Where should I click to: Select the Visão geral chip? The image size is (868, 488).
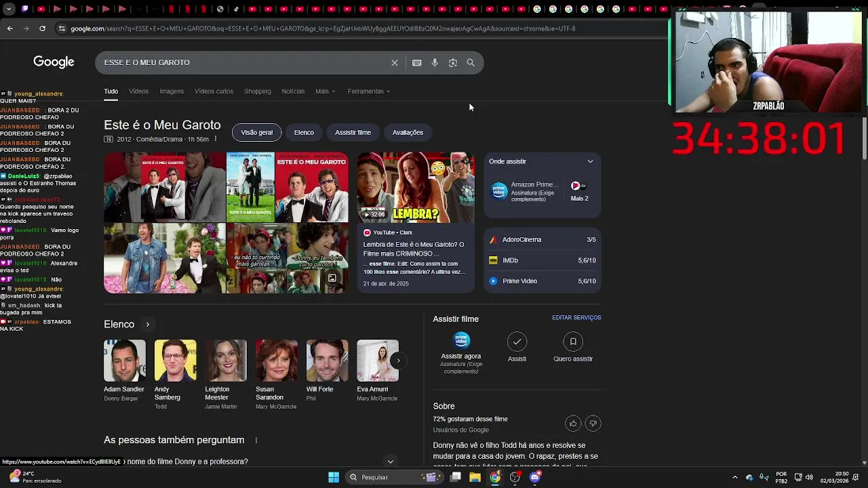pyautogui.click(x=256, y=132)
